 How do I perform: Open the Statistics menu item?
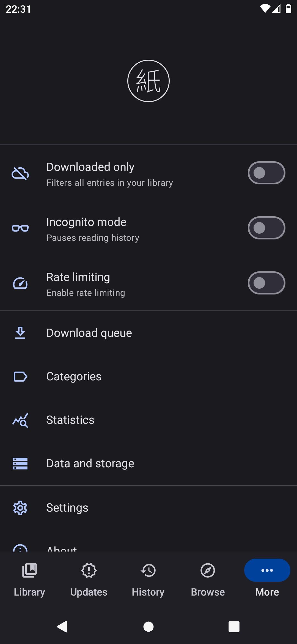click(x=70, y=420)
